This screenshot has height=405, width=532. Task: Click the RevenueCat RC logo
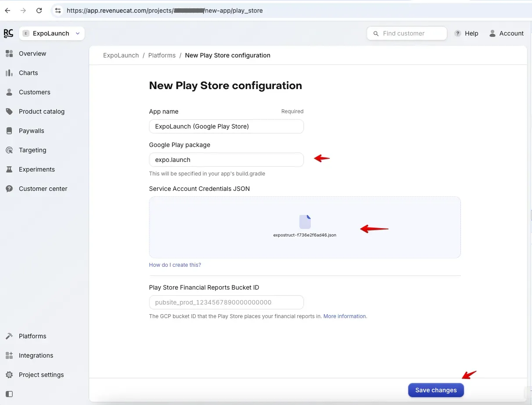click(x=8, y=33)
